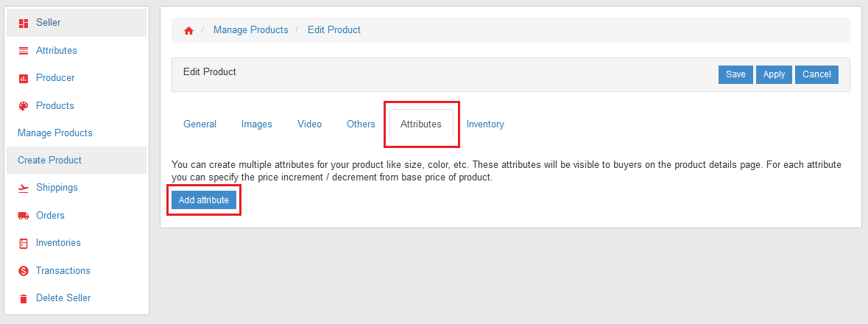Click the Orders truck icon
The height and width of the screenshot is (324, 868).
(x=23, y=216)
